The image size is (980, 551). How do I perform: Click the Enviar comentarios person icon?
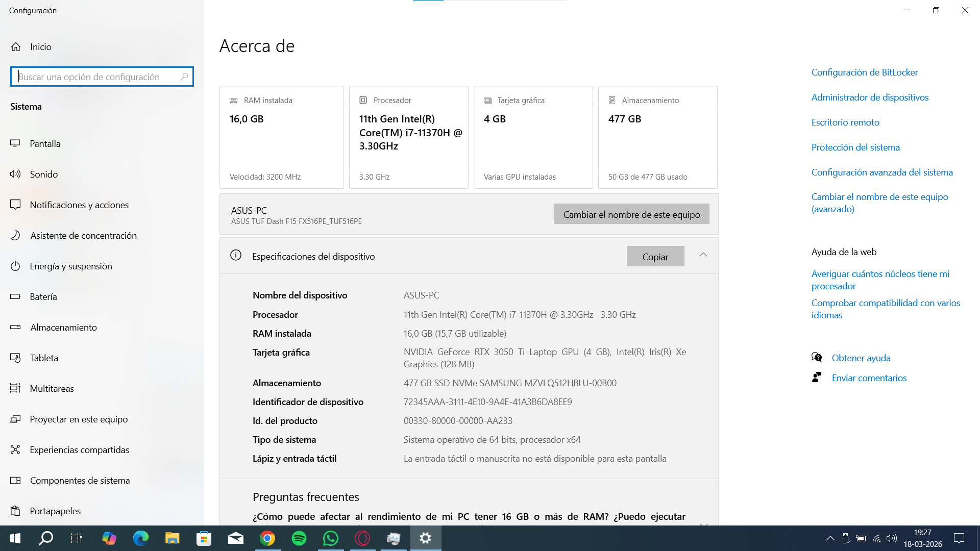[817, 377]
